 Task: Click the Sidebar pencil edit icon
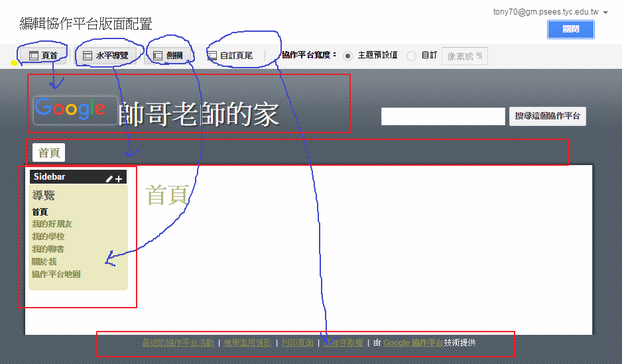[109, 178]
